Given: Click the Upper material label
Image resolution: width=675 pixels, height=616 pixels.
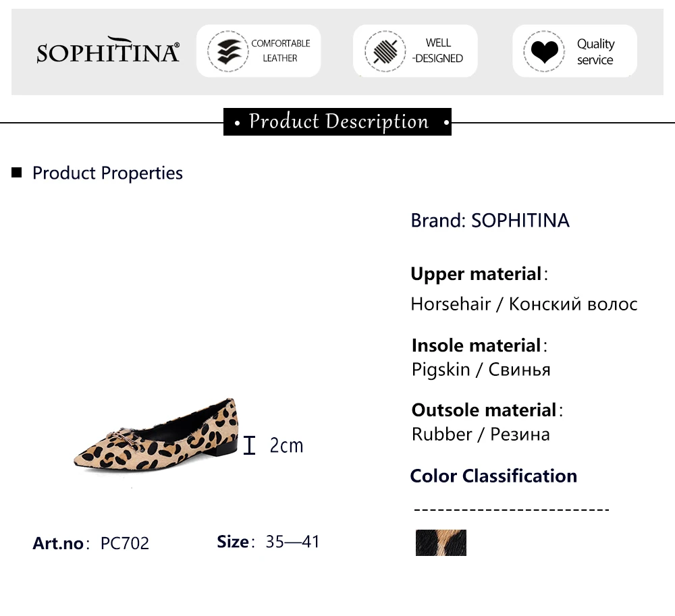Looking at the screenshot, I should pyautogui.click(x=477, y=275).
